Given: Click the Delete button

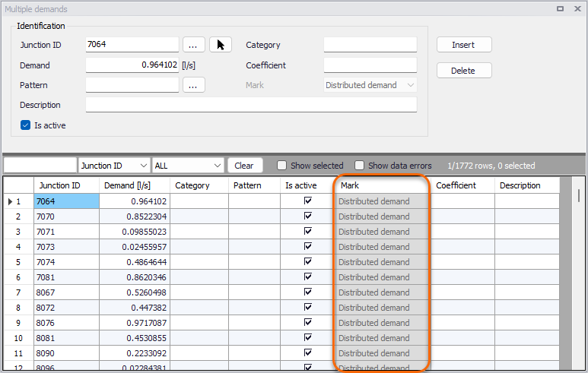Looking at the screenshot, I should (464, 71).
